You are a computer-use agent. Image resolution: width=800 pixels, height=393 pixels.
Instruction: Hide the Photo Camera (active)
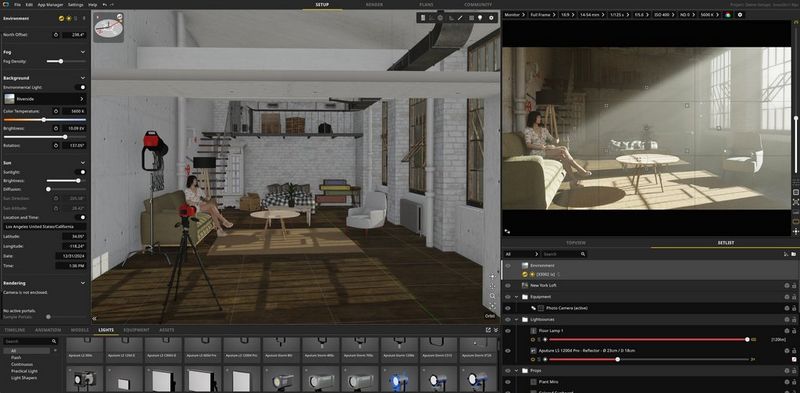pos(508,308)
